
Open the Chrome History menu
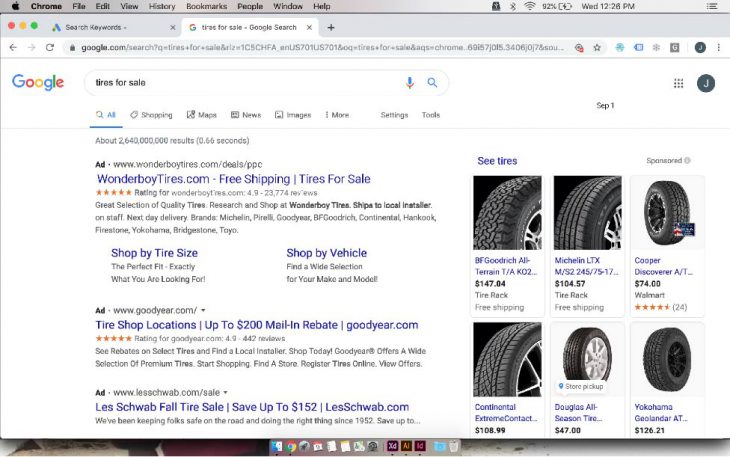coord(162,7)
